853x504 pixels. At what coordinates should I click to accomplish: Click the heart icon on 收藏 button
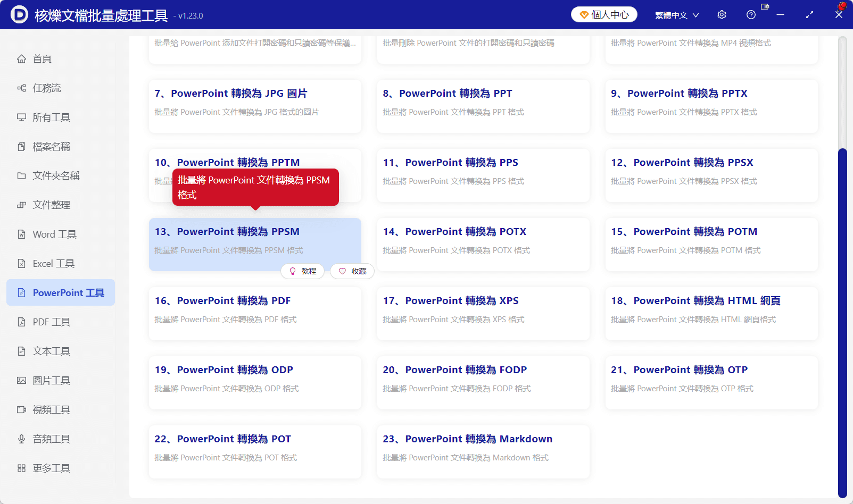click(342, 272)
